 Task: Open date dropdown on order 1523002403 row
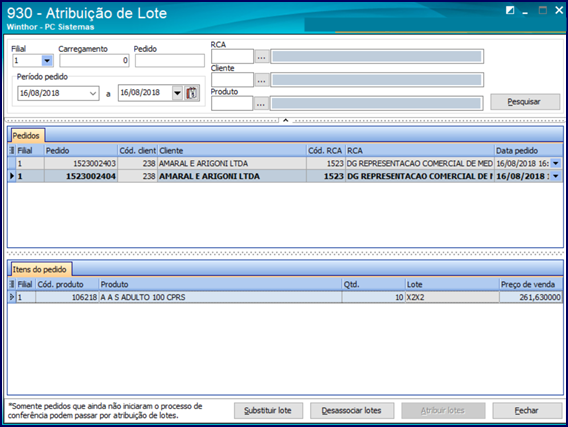556,163
